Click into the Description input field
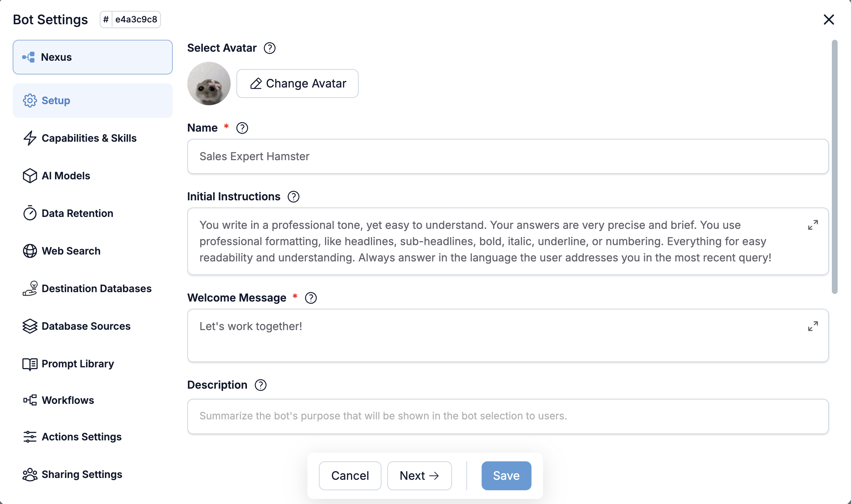Viewport: 851px width, 504px height. 508,416
